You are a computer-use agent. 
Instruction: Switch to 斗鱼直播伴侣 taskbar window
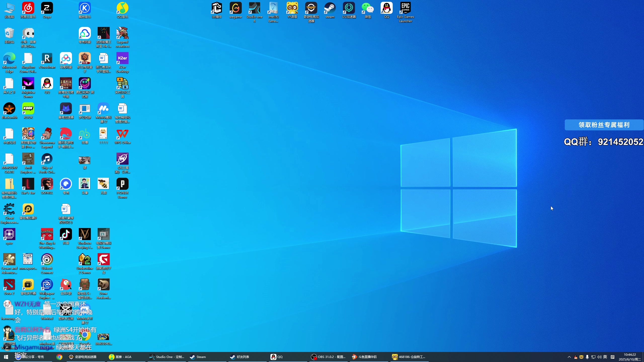pyautogui.click(x=369, y=357)
